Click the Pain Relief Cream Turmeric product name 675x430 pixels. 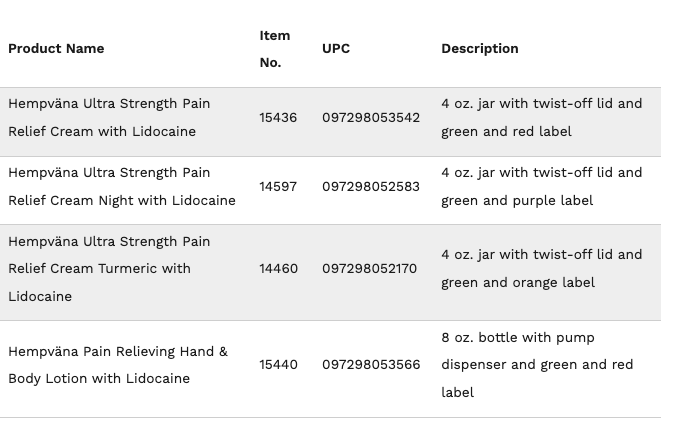109,269
